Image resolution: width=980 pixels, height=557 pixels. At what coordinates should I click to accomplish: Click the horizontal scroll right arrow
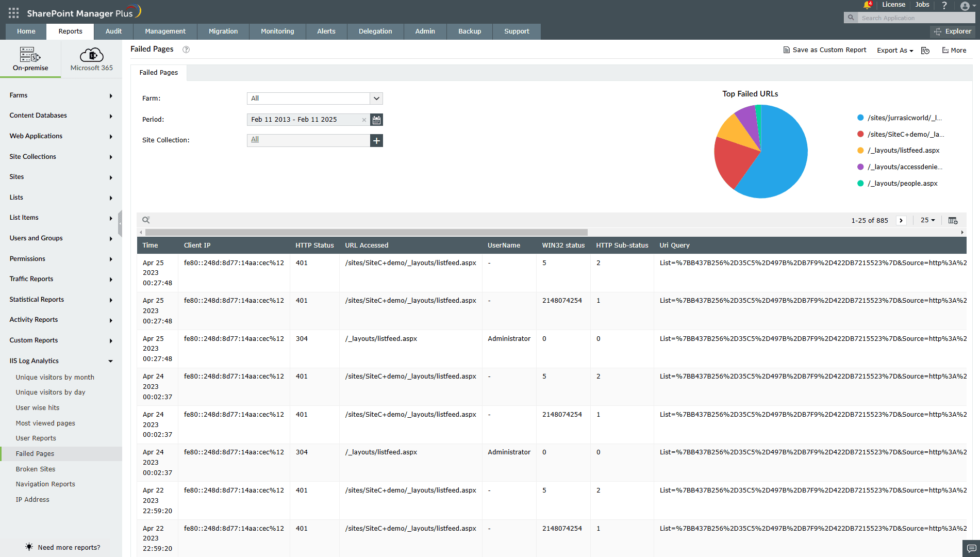point(962,232)
